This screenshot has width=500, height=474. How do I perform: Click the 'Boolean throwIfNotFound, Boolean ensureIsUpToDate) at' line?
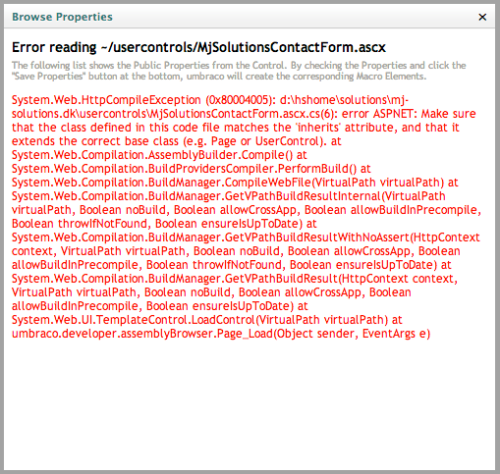(x=164, y=224)
